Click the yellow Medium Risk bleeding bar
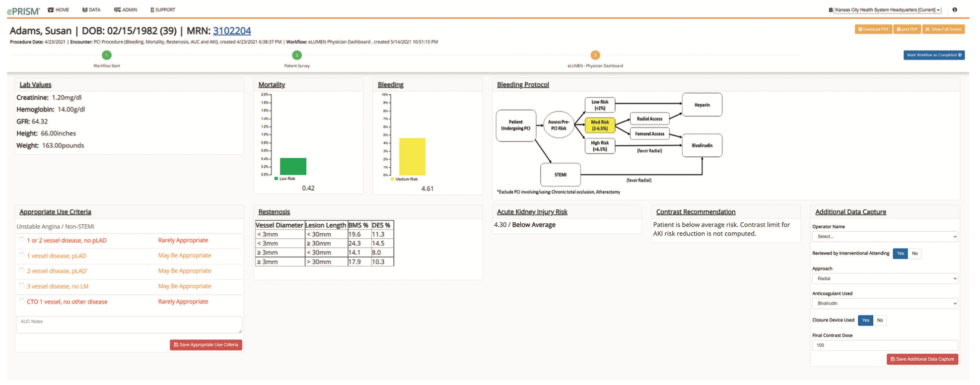 (412, 156)
